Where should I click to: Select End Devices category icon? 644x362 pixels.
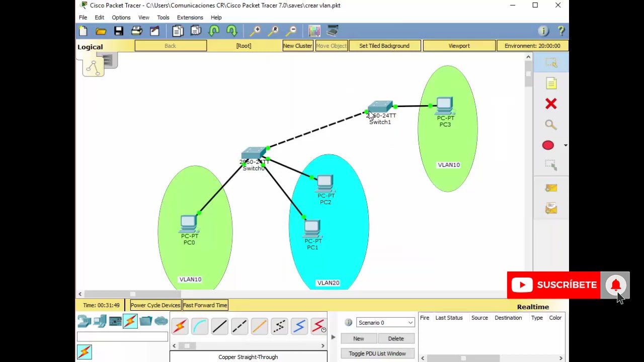click(x=100, y=321)
